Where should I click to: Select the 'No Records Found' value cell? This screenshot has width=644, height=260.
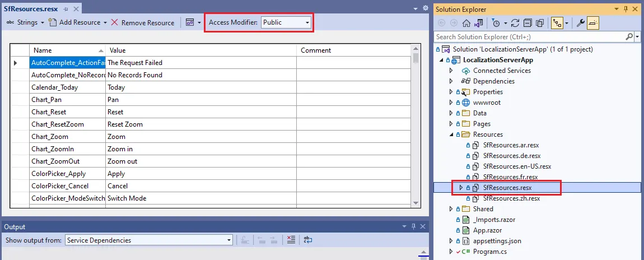coord(201,75)
